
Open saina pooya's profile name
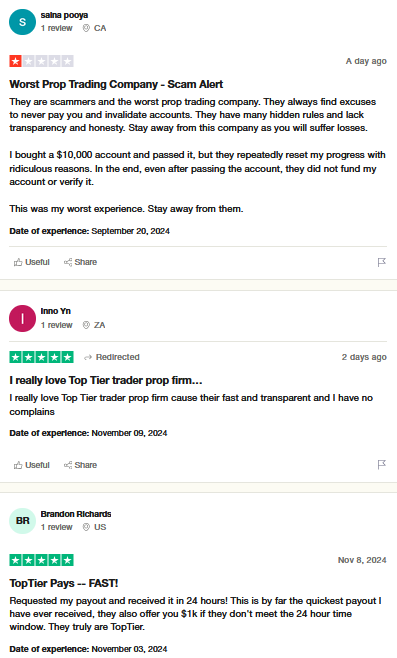click(64, 15)
